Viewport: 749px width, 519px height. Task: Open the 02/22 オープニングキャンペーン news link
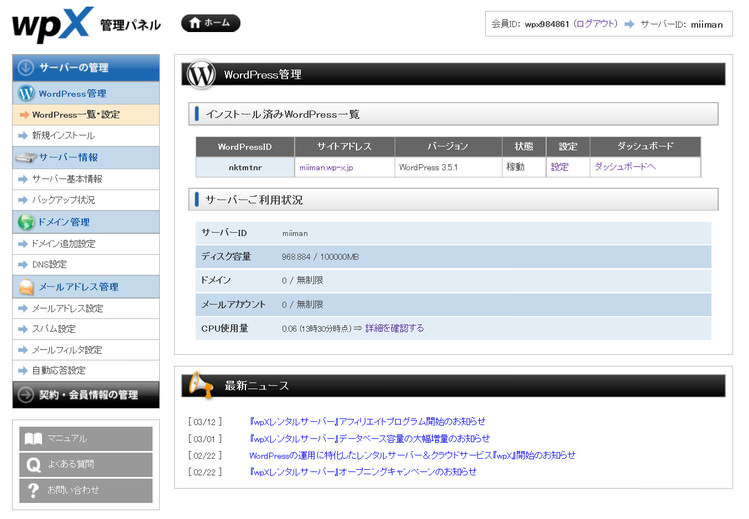tap(363, 472)
